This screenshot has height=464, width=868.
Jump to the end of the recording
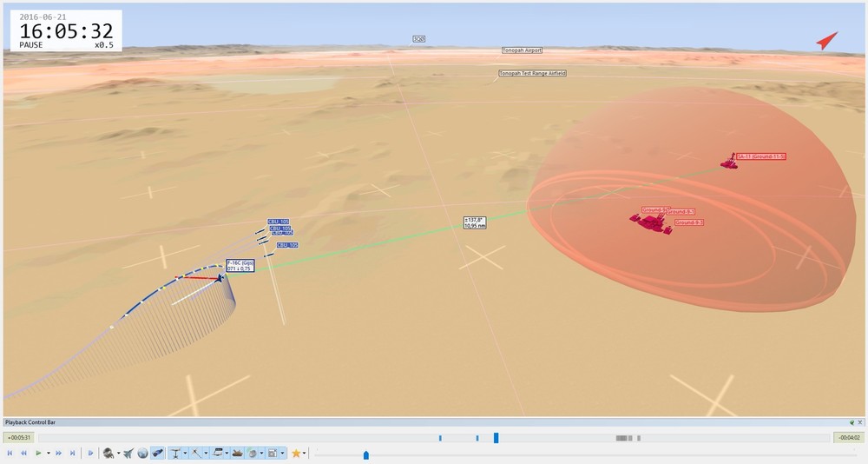point(73,453)
